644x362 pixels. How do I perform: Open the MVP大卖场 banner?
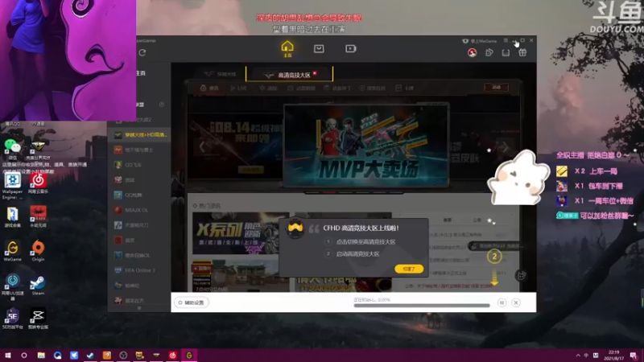(x=366, y=146)
